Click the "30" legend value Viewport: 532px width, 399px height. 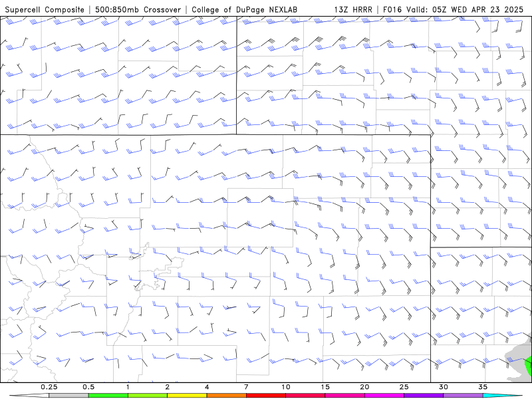point(444,387)
